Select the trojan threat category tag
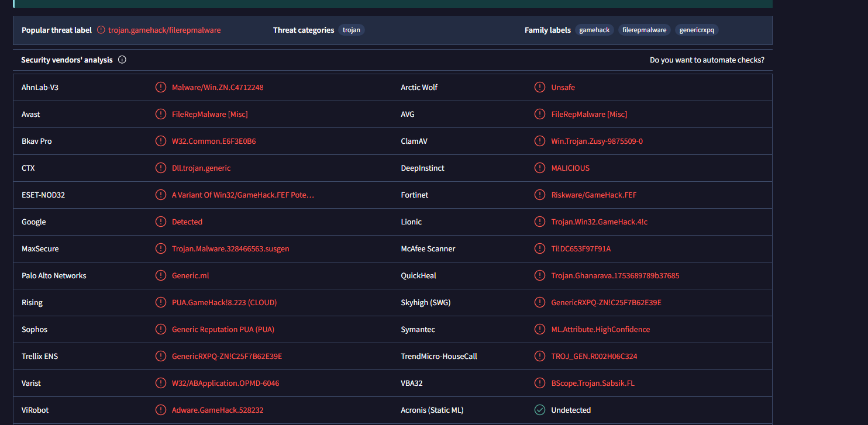The image size is (868, 425). [352, 30]
